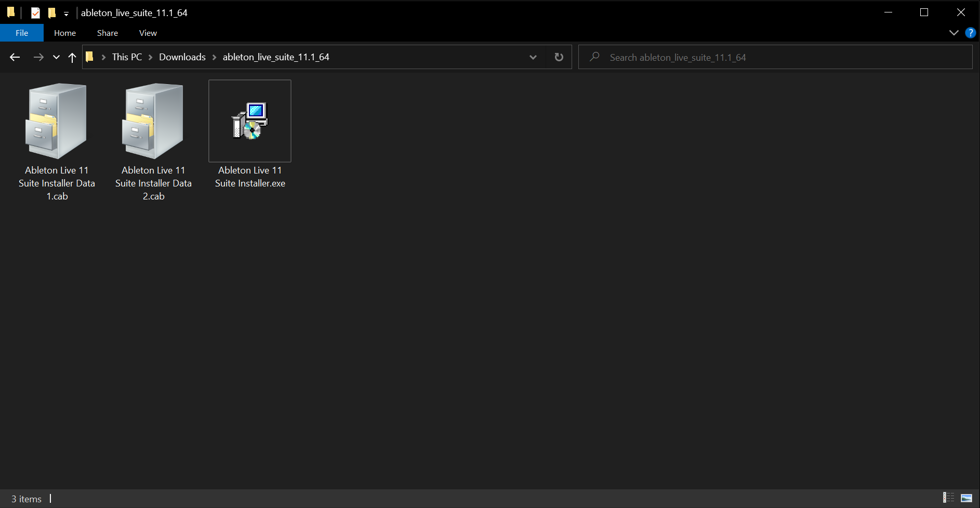Go up one folder level

click(x=72, y=57)
